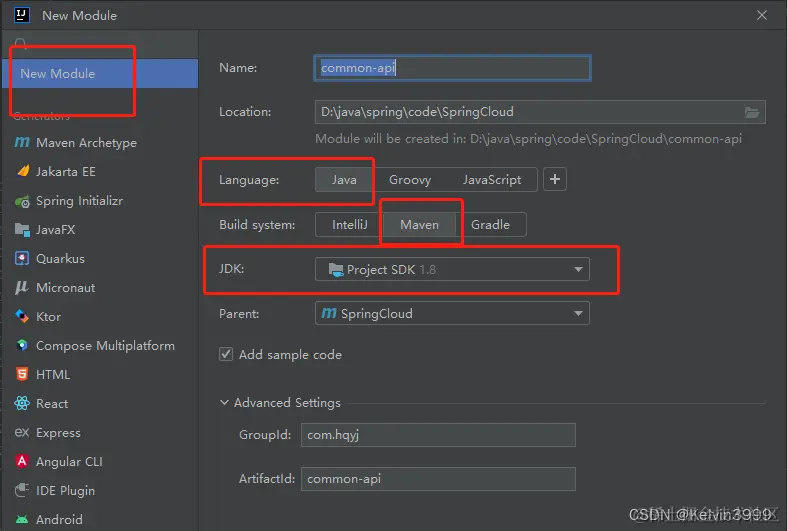Click the GroupId field com.hqyj

click(x=438, y=435)
